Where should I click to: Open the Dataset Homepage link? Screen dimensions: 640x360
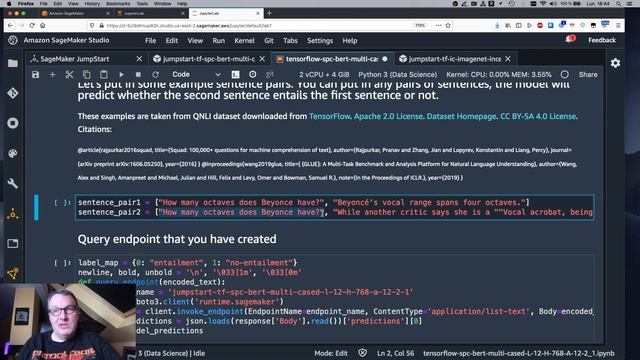coord(461,116)
